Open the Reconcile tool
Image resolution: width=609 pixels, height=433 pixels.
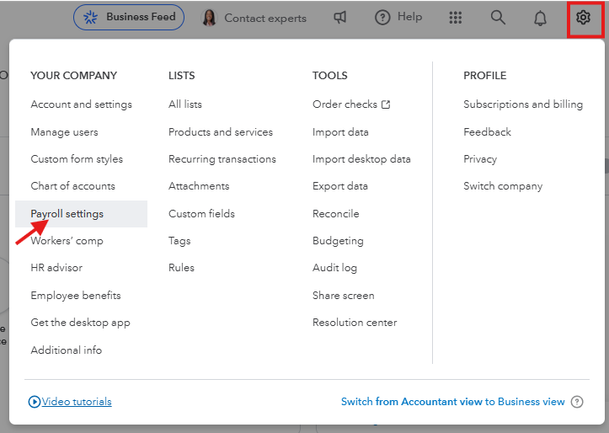pyautogui.click(x=335, y=214)
